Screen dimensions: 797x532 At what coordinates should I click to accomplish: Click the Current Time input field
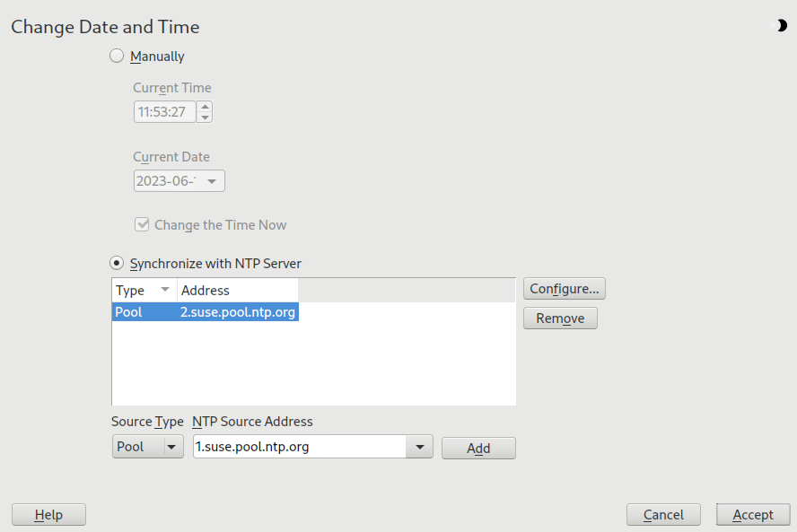click(x=165, y=112)
